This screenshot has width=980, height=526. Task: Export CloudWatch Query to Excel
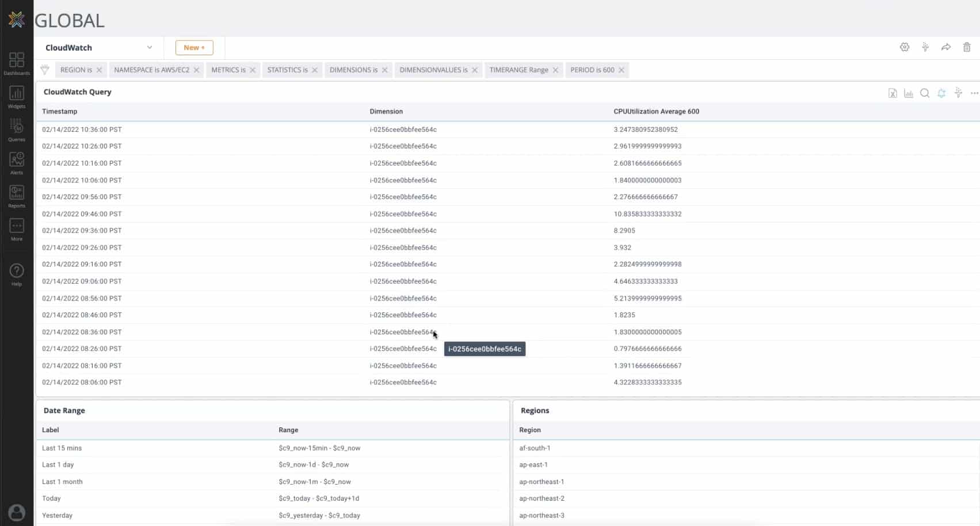tap(893, 93)
